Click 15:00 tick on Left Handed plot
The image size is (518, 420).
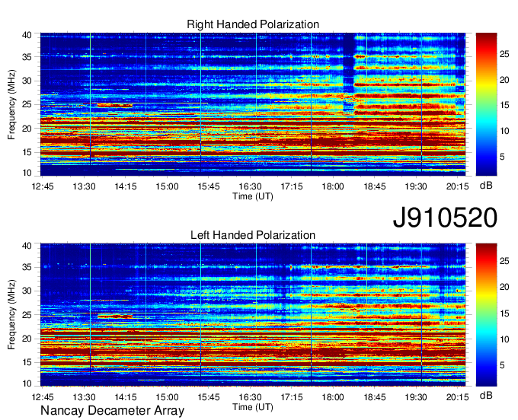click(167, 397)
